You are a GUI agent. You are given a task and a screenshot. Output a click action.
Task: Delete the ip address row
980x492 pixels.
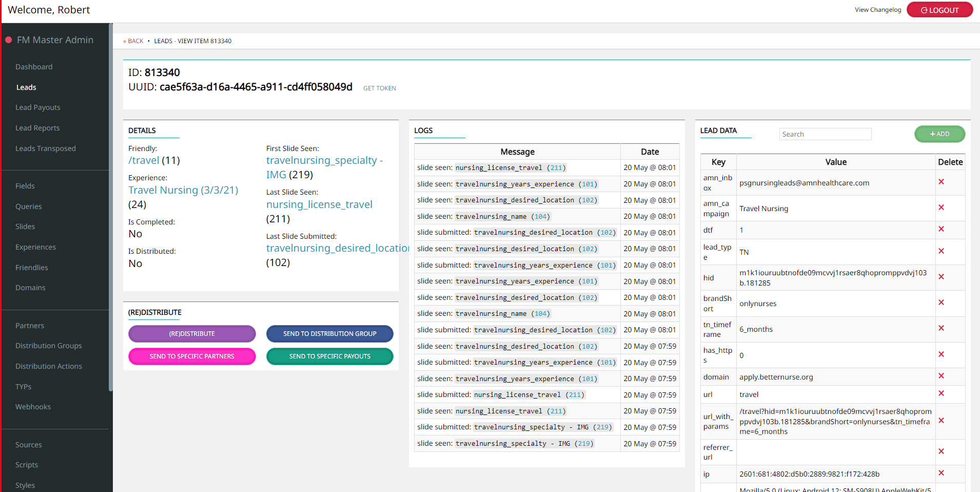click(x=941, y=473)
